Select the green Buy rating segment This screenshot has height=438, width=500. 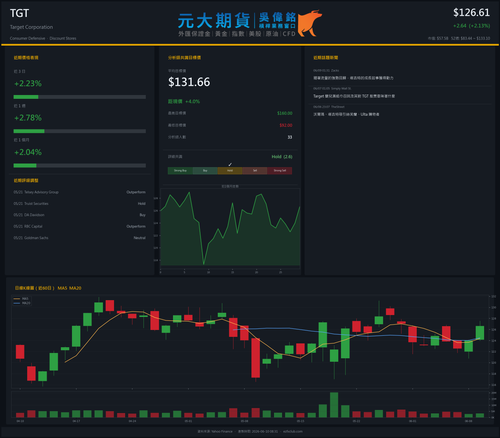tap(205, 171)
